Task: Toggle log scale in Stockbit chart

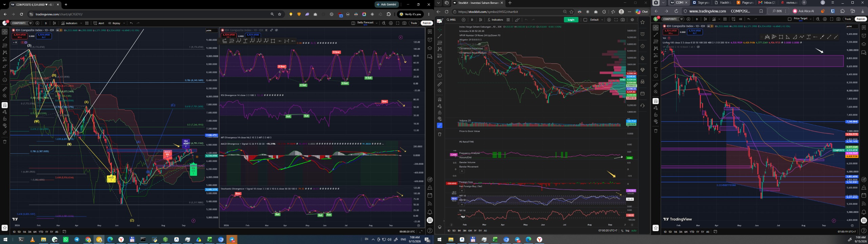Action: [x=627, y=231]
